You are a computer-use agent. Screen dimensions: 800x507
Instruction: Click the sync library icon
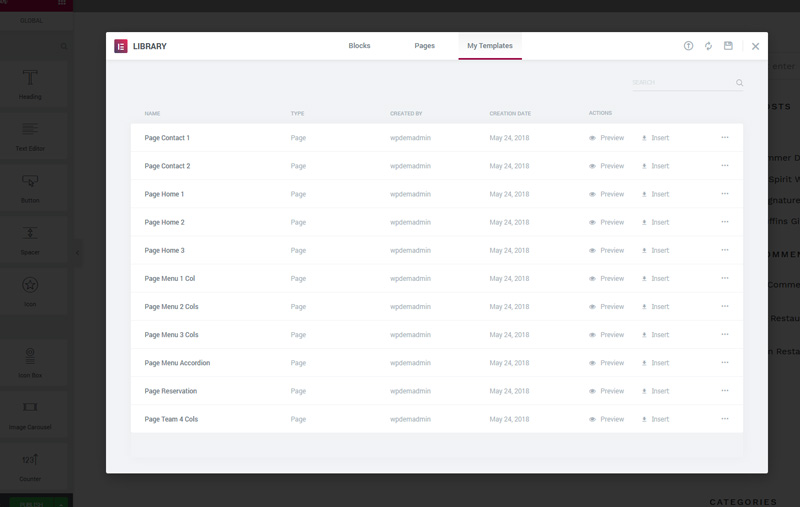708,46
